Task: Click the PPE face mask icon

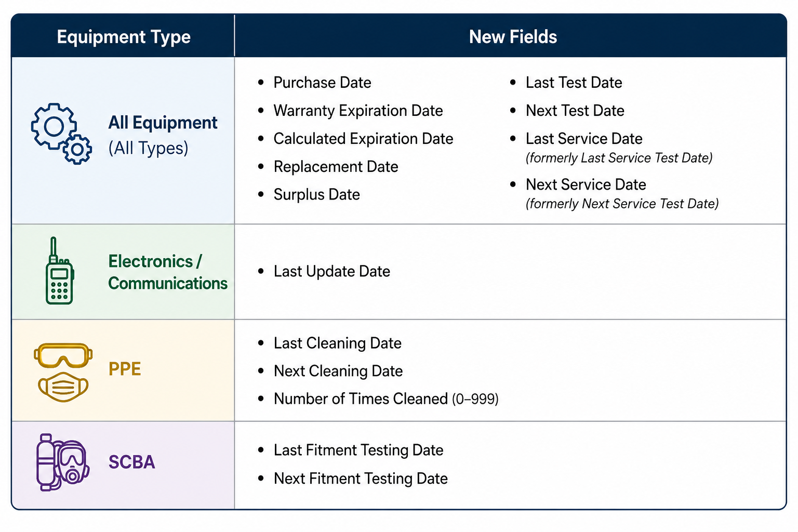Action: pyautogui.click(x=63, y=387)
